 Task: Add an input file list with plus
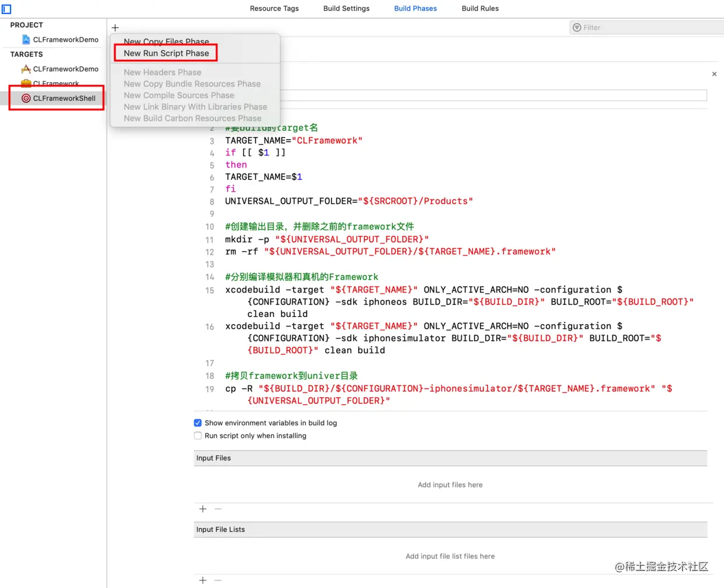coord(203,580)
